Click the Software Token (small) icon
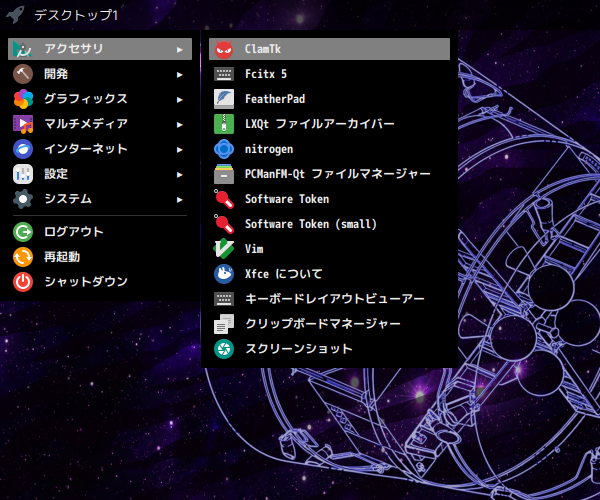The image size is (600, 500). pos(224,224)
